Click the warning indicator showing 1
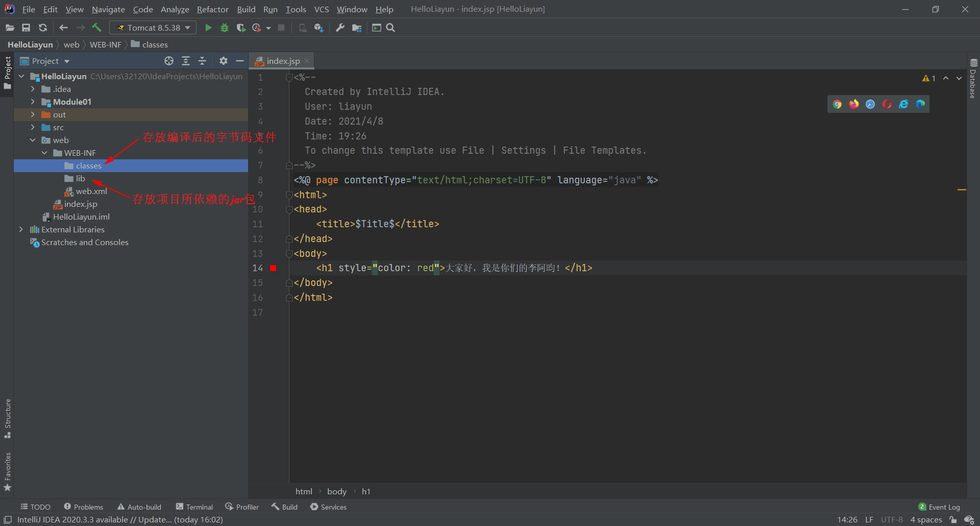 (x=929, y=78)
